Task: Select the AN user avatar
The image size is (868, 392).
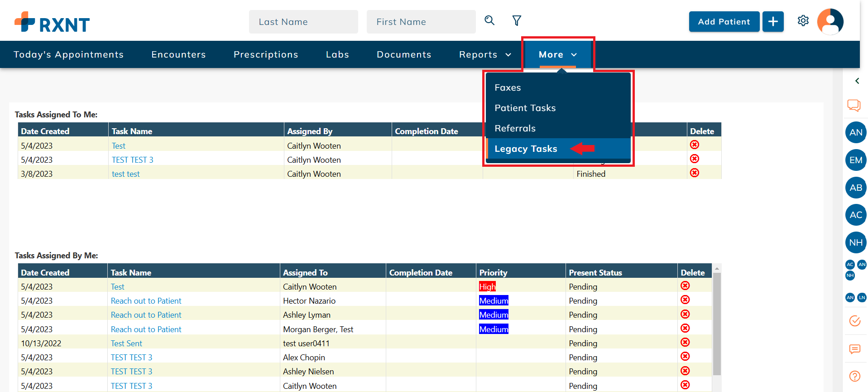Action: point(856,132)
